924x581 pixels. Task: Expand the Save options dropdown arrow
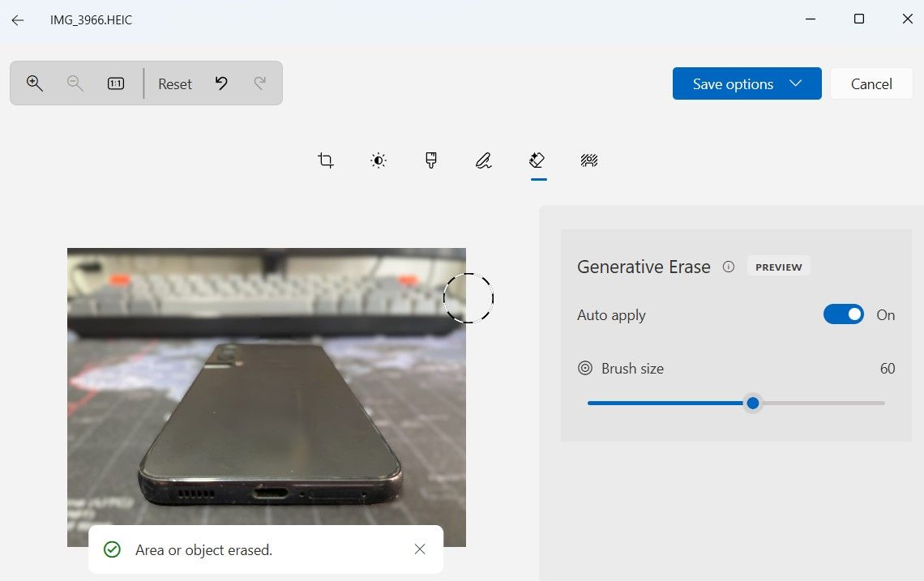click(796, 83)
